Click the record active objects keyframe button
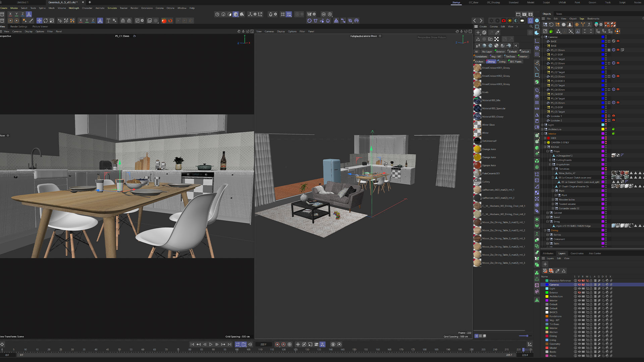Screen dimensions: 644x362 (x=277, y=344)
